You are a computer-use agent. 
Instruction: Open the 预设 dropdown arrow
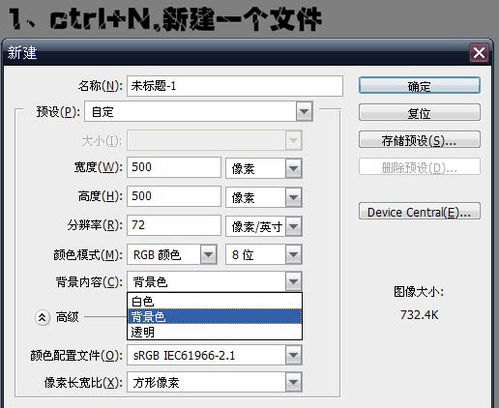coord(304,111)
